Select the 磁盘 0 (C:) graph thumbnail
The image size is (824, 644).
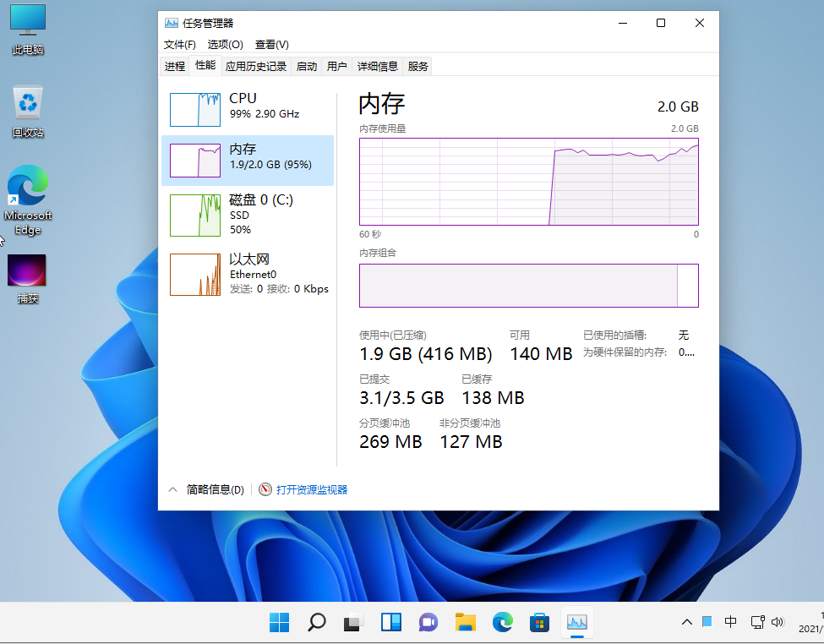[194, 216]
